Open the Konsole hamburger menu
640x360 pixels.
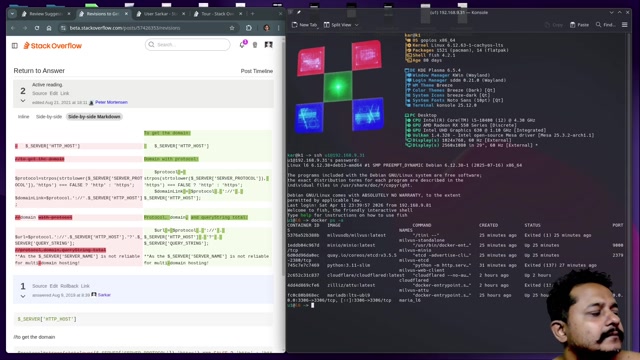[x=624, y=25]
